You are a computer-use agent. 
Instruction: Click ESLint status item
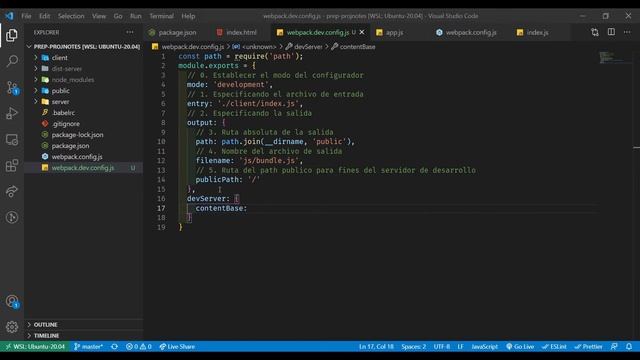pos(554,347)
